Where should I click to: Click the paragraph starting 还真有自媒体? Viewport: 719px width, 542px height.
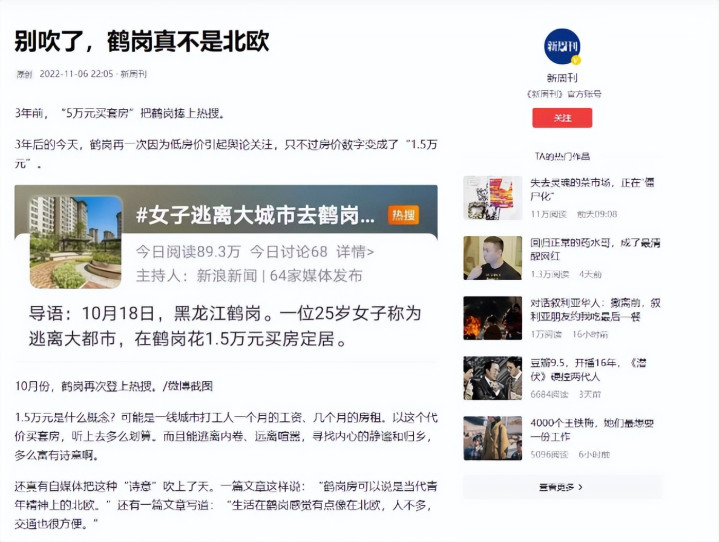(x=226, y=505)
